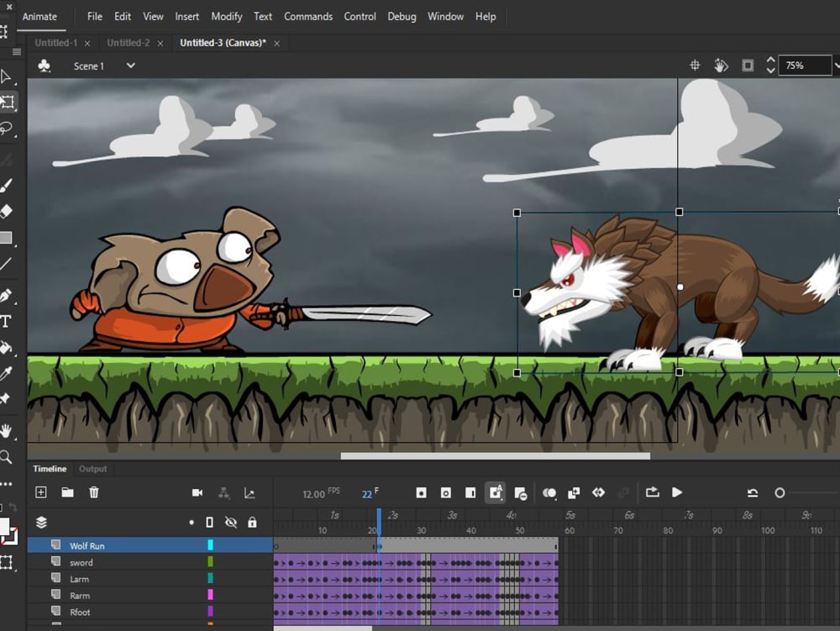Toggle all layers visibility eye header
840x631 pixels.
[x=231, y=523]
